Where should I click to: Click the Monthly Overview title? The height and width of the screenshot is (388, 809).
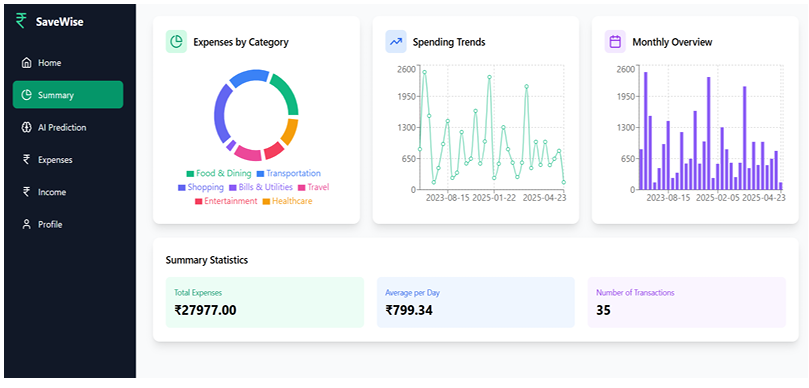(672, 42)
